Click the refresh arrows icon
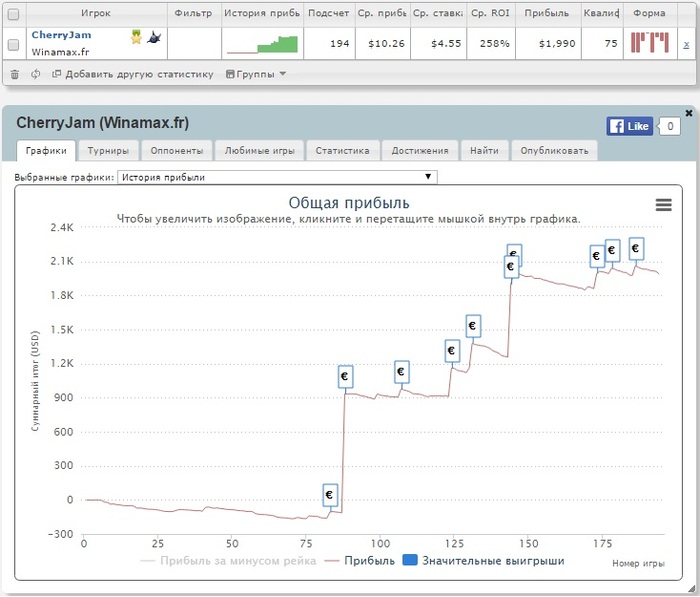The width and height of the screenshot is (700, 597). coord(36,74)
